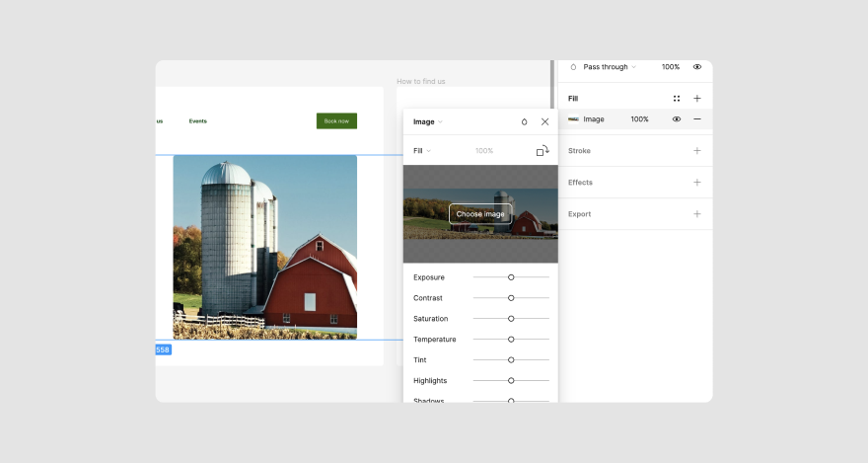The width and height of the screenshot is (868, 463).
Task: Click the Effects section label
Action: coord(580,183)
